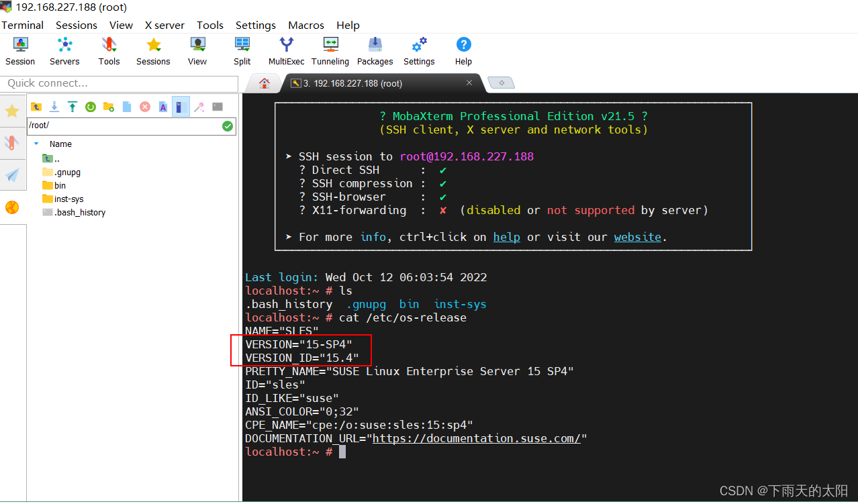Open the Tunneling tool

click(330, 50)
